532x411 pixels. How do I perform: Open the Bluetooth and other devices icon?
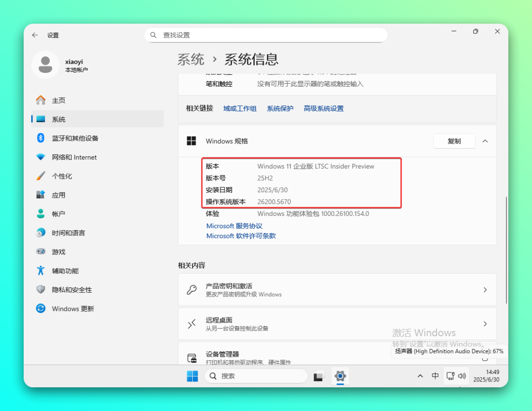click(41, 138)
